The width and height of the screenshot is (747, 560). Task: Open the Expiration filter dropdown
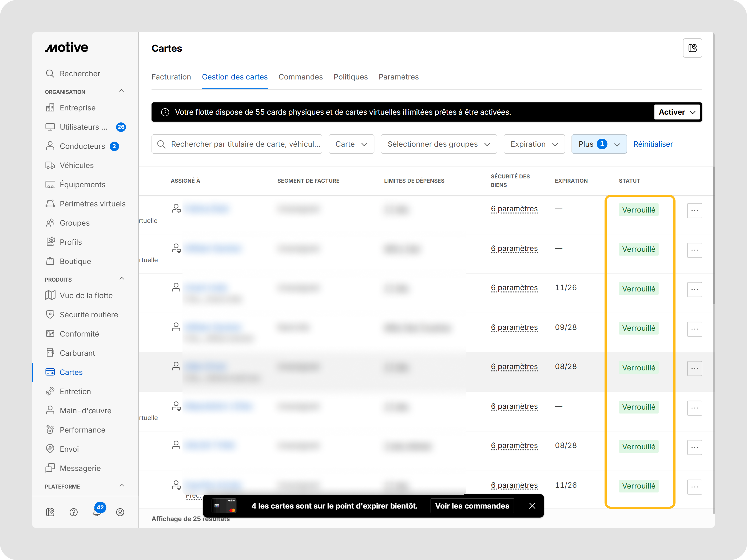(x=534, y=145)
